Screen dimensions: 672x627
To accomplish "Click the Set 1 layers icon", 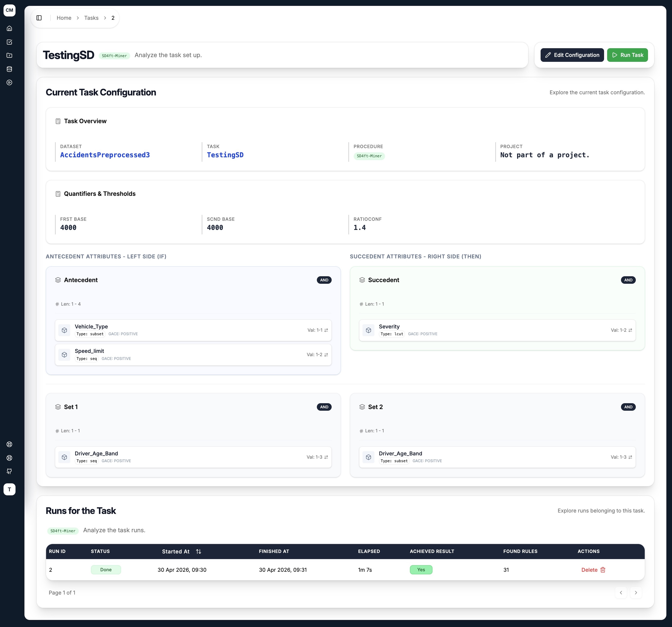I will tap(58, 407).
